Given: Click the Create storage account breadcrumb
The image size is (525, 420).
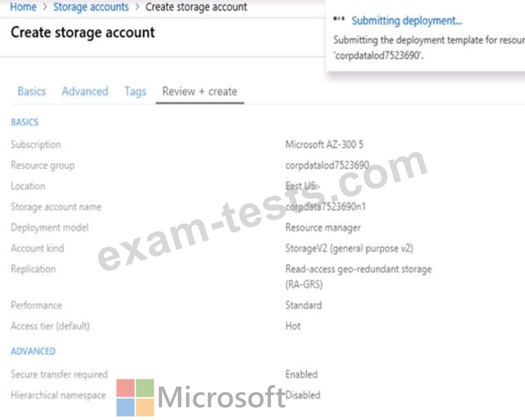Looking at the screenshot, I should 196,7.
